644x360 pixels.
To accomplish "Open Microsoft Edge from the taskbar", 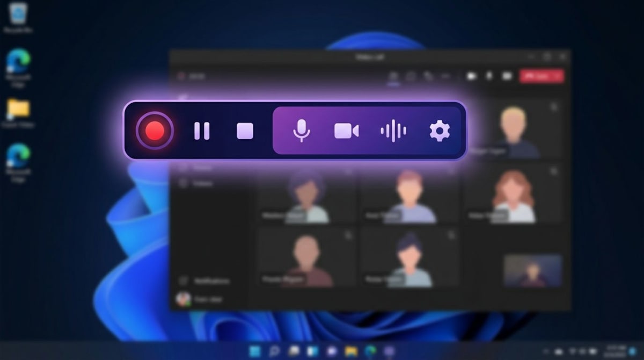I will coord(370,351).
